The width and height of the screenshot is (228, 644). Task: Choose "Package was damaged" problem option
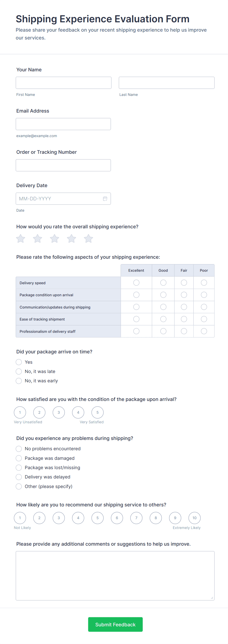[19, 458]
